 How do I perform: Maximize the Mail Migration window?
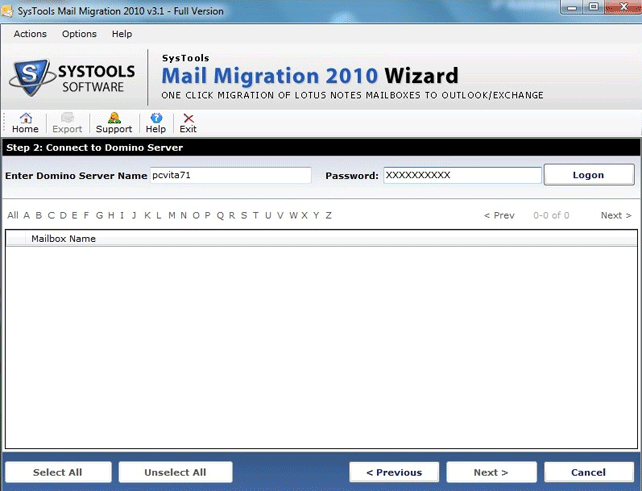594,7
